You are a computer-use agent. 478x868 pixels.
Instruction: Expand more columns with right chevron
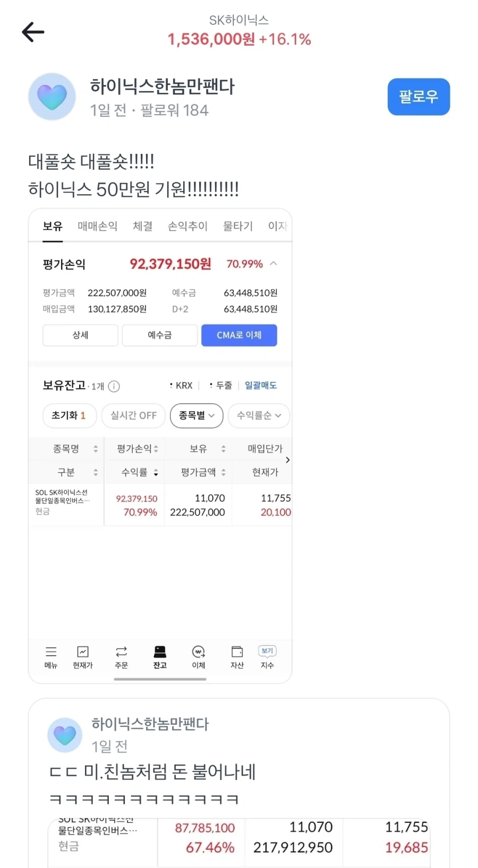(x=288, y=460)
